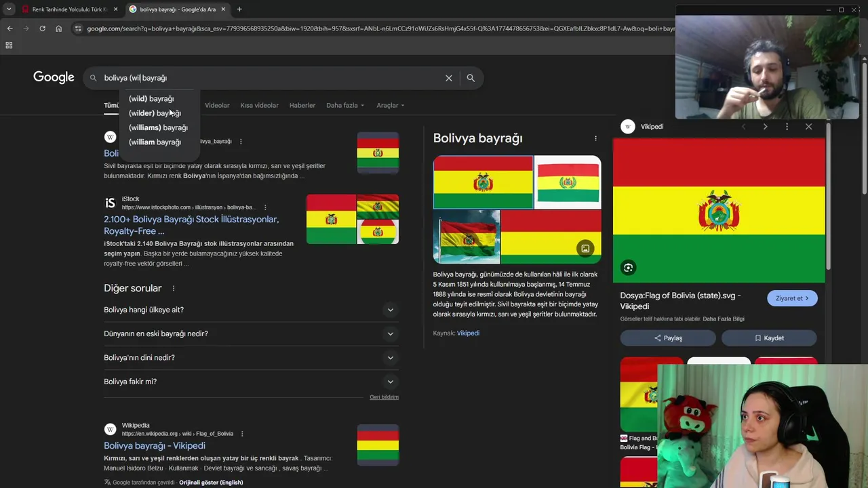Viewport: 868px width, 488px height.
Task: Select the '(wilder) bayrağı' suggestion
Action: (x=155, y=113)
